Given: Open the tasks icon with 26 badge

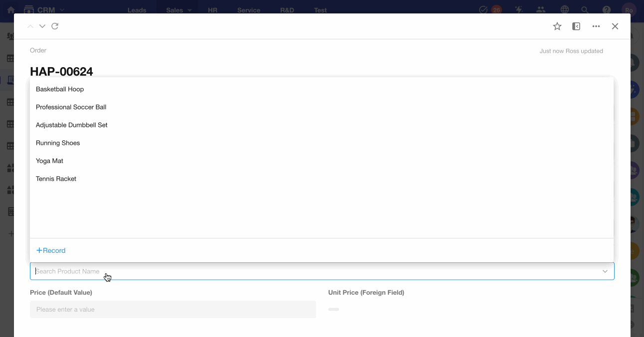Looking at the screenshot, I should click(x=483, y=10).
